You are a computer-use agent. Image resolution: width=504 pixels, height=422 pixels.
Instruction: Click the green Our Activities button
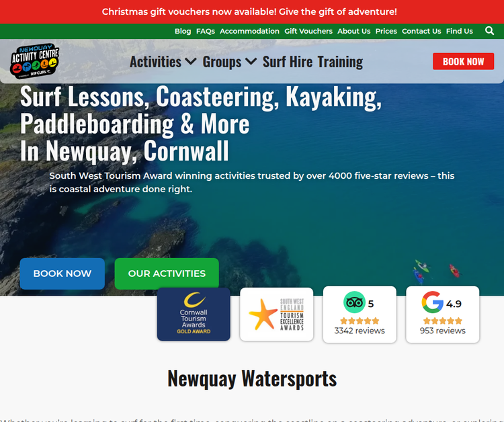click(x=167, y=273)
